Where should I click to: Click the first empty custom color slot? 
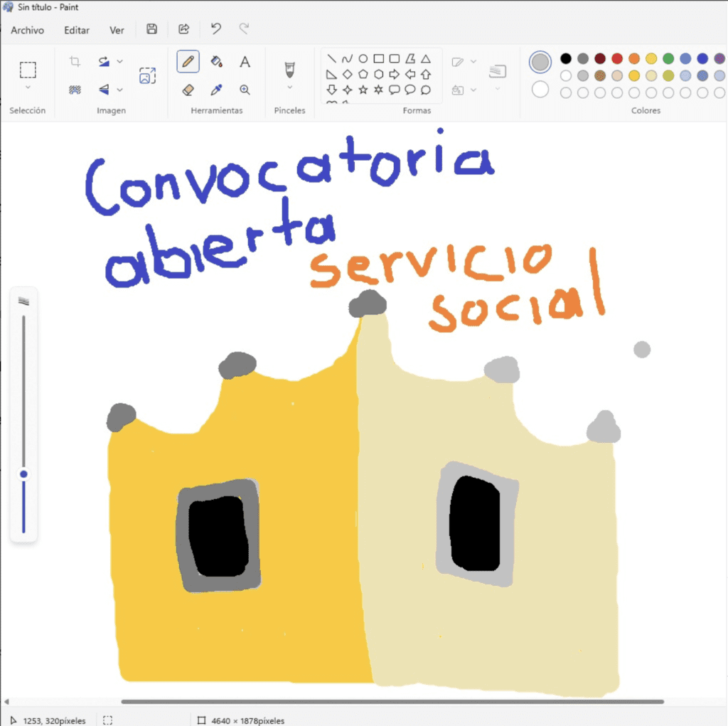click(565, 92)
